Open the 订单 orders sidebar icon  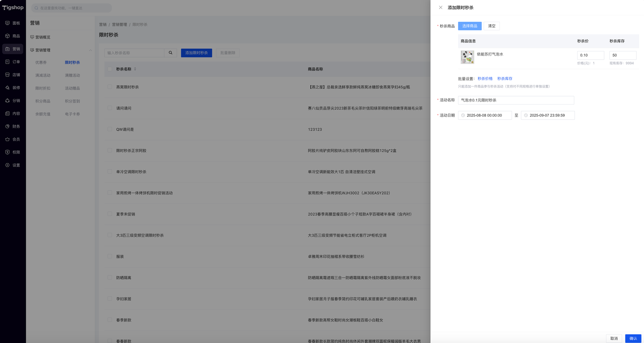coord(8,62)
